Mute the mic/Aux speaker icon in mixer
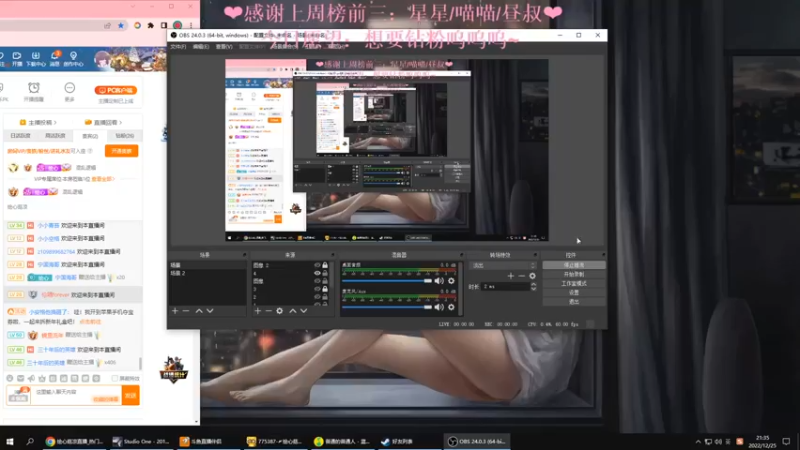This screenshot has width=800, height=450. pyautogui.click(x=439, y=307)
